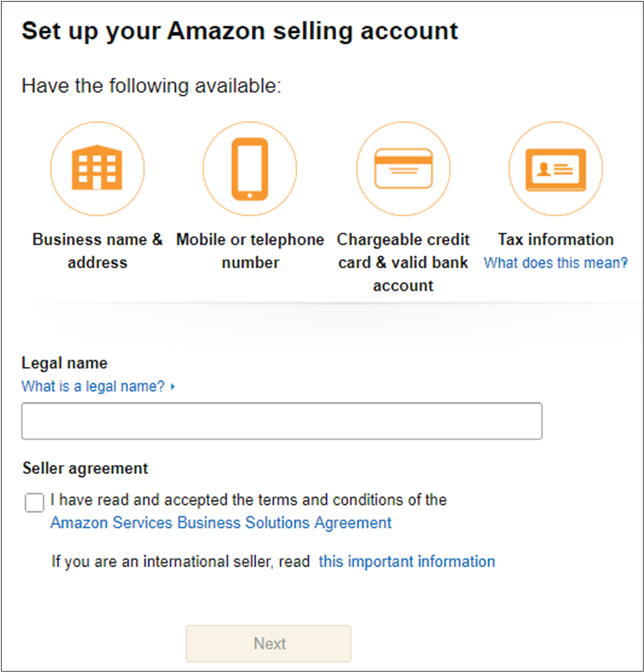Click the "Mobile or telephone number" label
The width and height of the screenshot is (644, 672).
coord(250,251)
